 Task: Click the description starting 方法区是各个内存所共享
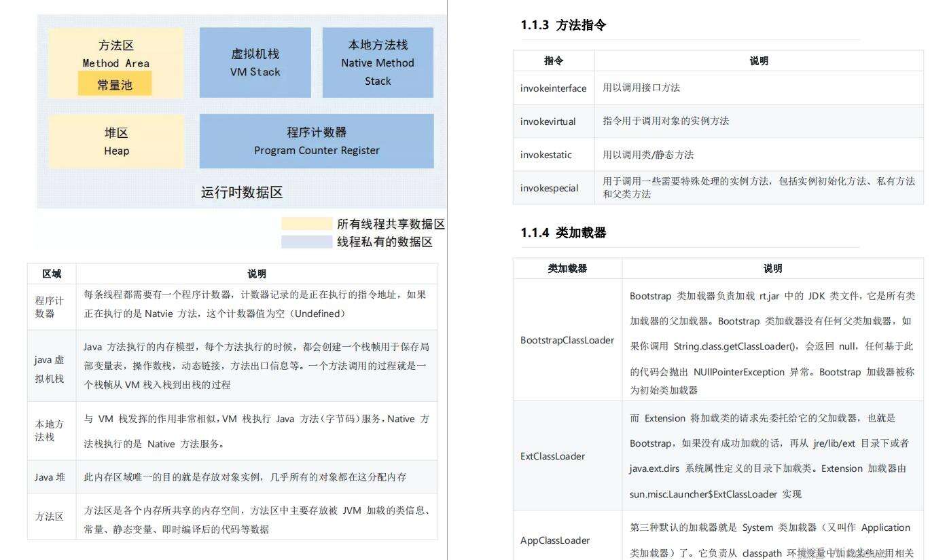257,519
